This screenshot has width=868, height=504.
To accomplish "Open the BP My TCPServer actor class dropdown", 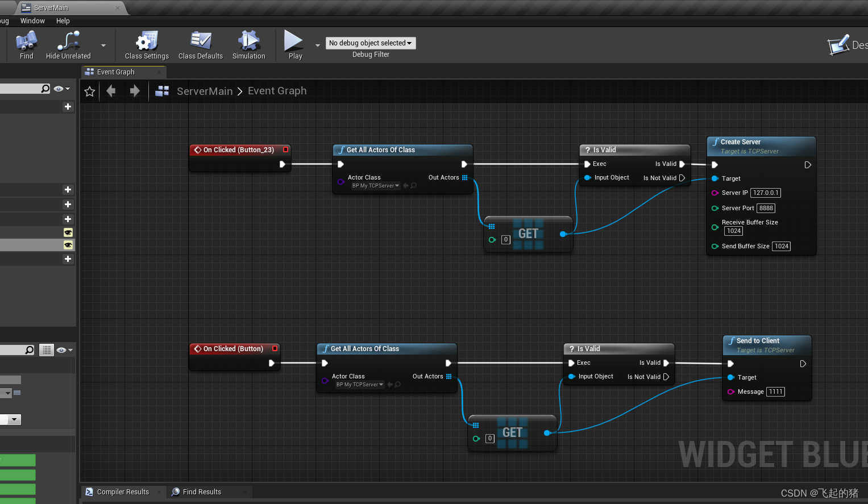I will tap(376, 185).
